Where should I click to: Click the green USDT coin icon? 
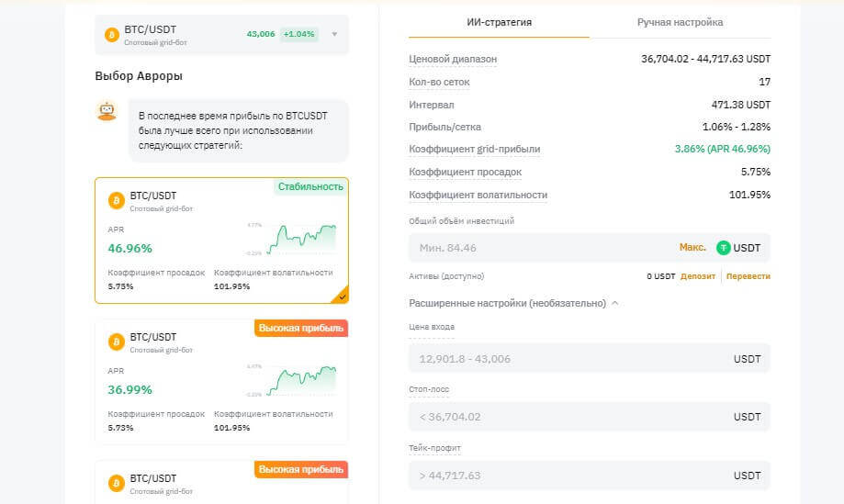click(724, 248)
